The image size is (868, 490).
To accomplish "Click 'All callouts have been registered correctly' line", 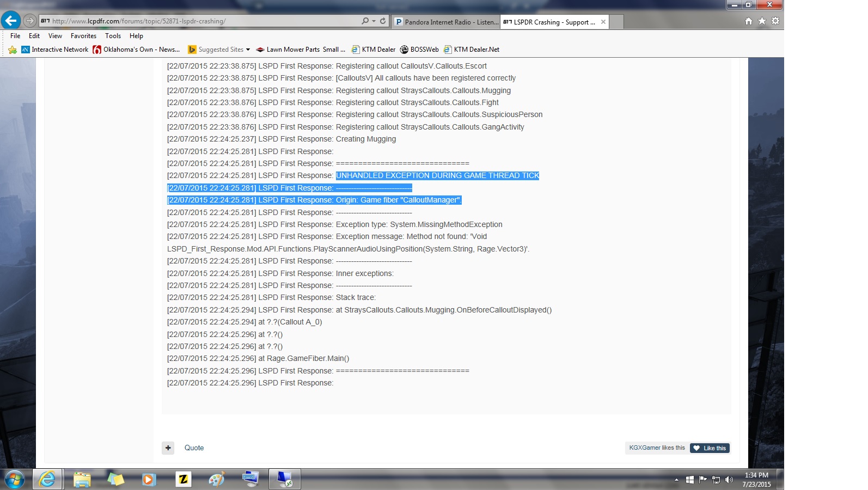I will coord(341,78).
